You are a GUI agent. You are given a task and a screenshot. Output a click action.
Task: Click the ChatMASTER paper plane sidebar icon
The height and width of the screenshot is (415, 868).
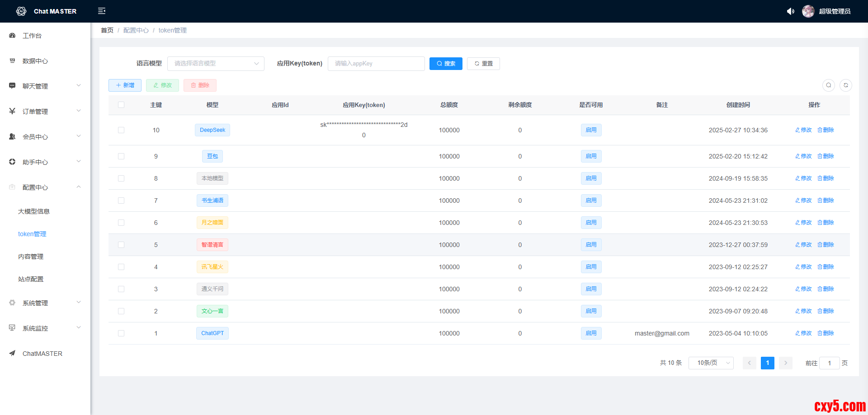click(12, 354)
